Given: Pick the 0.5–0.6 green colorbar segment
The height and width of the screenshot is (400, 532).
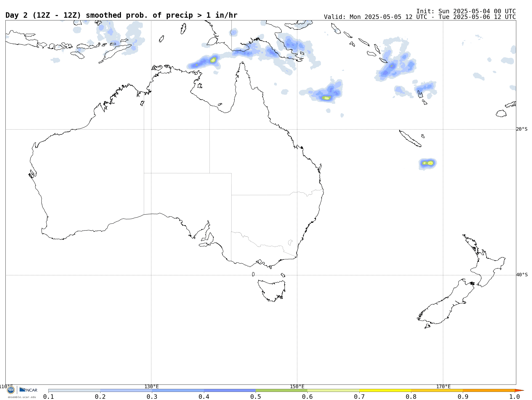Looking at the screenshot, I should click(282, 390).
